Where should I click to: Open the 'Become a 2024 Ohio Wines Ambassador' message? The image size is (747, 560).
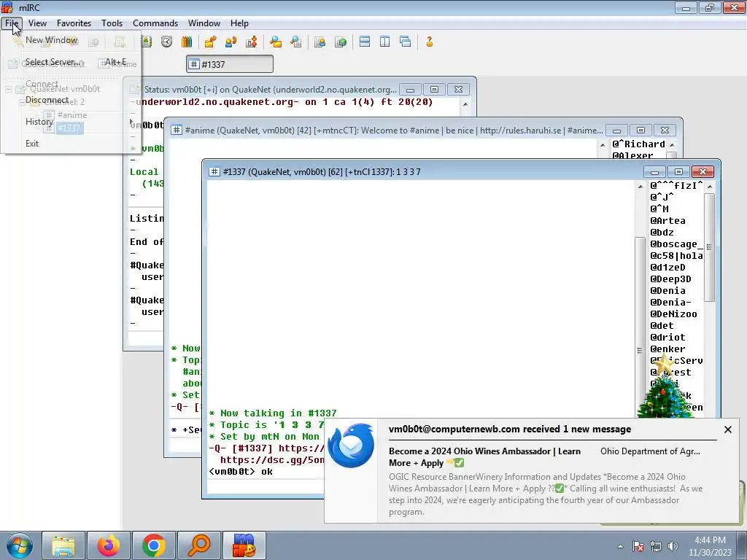(x=484, y=457)
